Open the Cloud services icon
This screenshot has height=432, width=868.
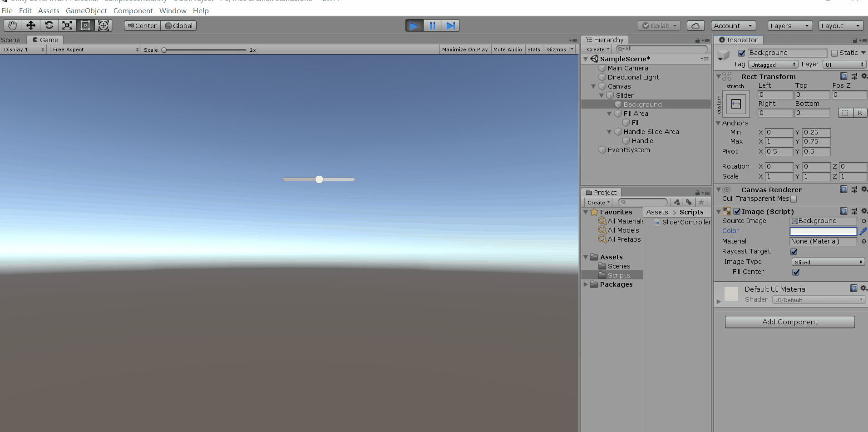coord(695,26)
